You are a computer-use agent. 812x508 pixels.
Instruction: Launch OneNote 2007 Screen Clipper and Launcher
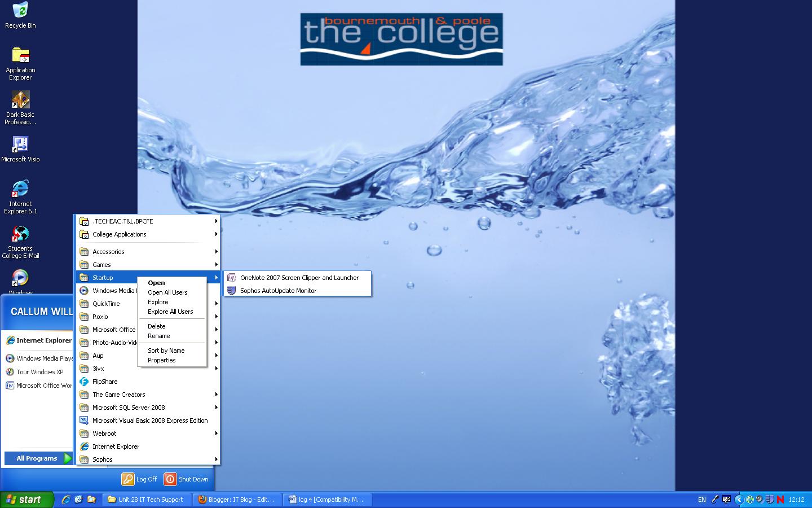click(x=297, y=278)
